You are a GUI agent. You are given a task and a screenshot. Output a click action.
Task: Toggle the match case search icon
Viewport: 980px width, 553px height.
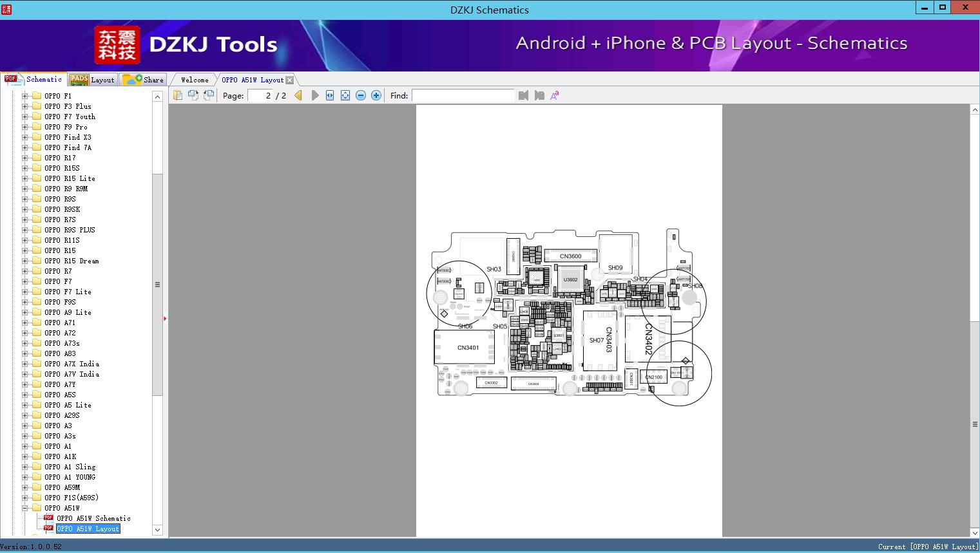pyautogui.click(x=554, y=95)
